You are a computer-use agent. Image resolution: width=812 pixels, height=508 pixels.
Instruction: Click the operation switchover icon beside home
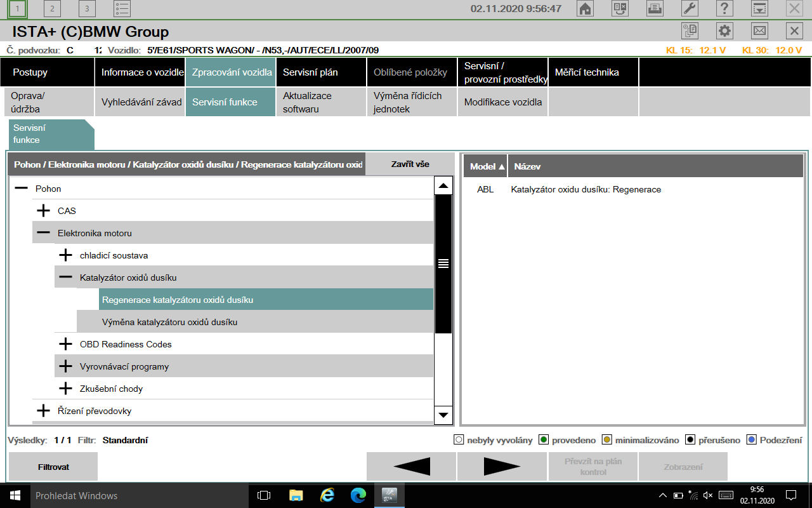point(620,9)
